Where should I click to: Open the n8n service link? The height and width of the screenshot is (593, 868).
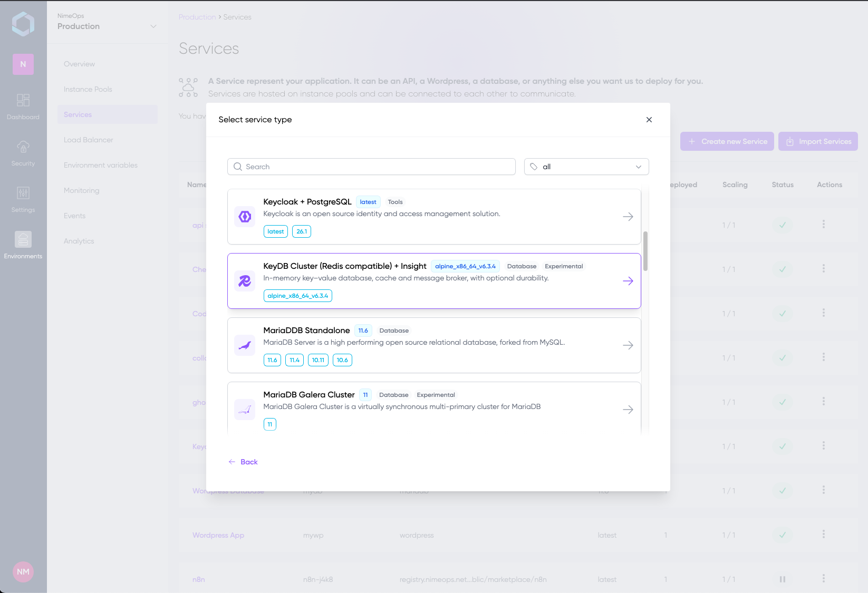[x=199, y=579]
